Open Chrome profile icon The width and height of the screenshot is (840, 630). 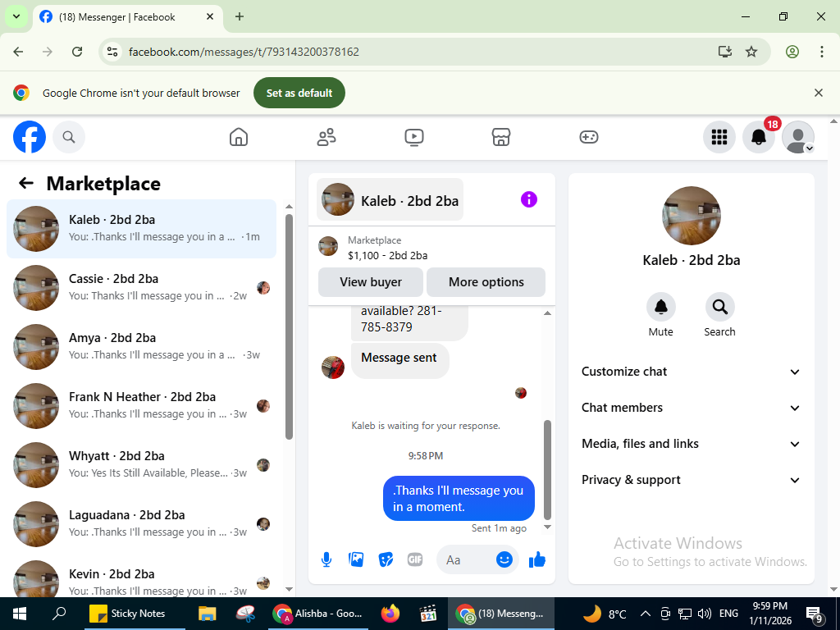point(792,52)
